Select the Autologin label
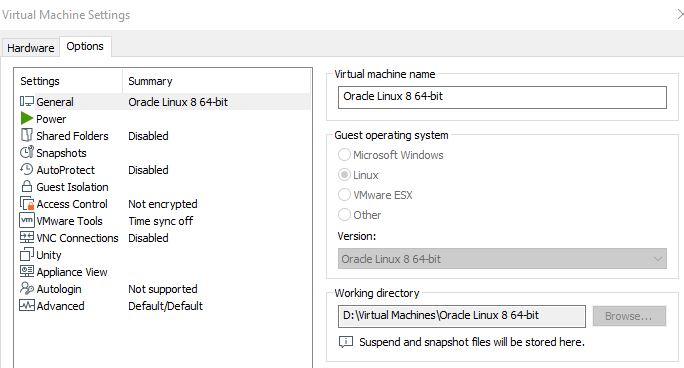The image size is (684, 368). pyautogui.click(x=59, y=289)
